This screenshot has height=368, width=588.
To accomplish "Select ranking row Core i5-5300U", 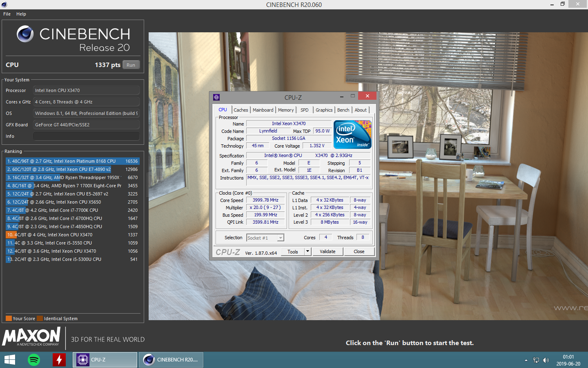I will point(73,259).
